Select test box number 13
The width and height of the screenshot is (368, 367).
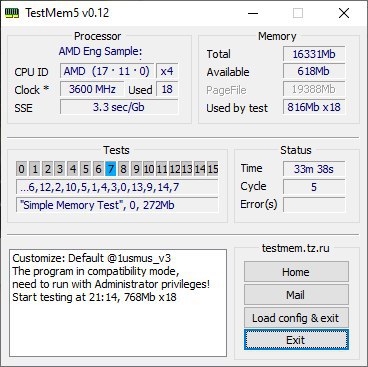point(187,169)
